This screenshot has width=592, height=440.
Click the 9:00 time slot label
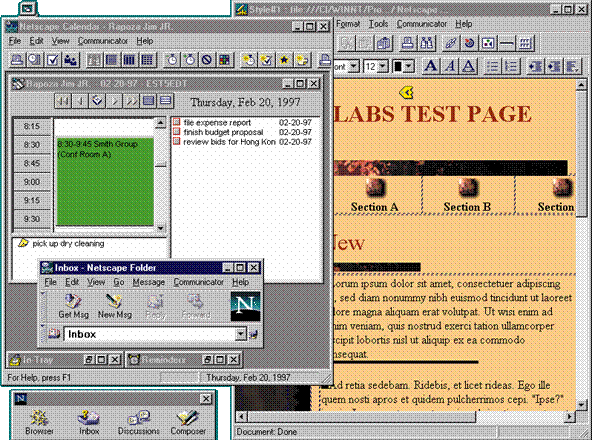point(32,182)
